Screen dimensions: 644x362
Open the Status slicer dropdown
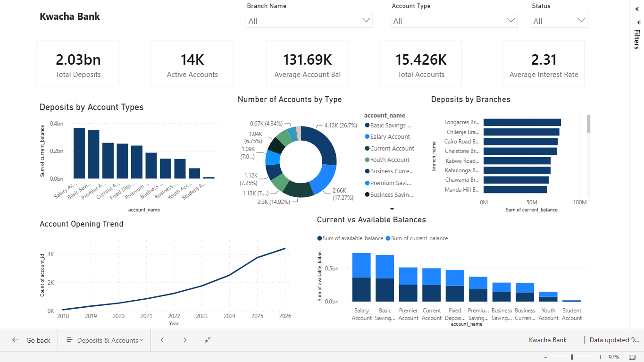tap(560, 20)
